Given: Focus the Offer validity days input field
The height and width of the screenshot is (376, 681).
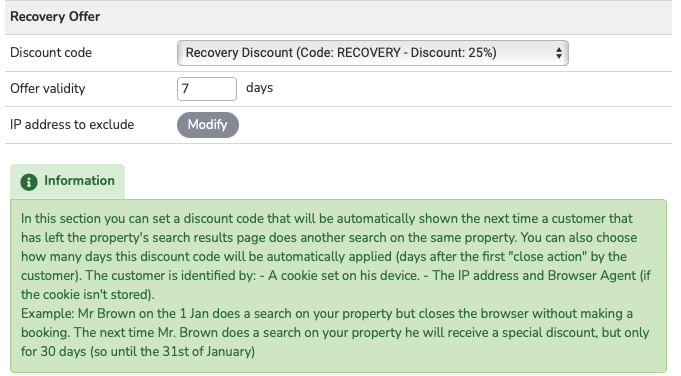Looking at the screenshot, I should pyautogui.click(x=207, y=89).
